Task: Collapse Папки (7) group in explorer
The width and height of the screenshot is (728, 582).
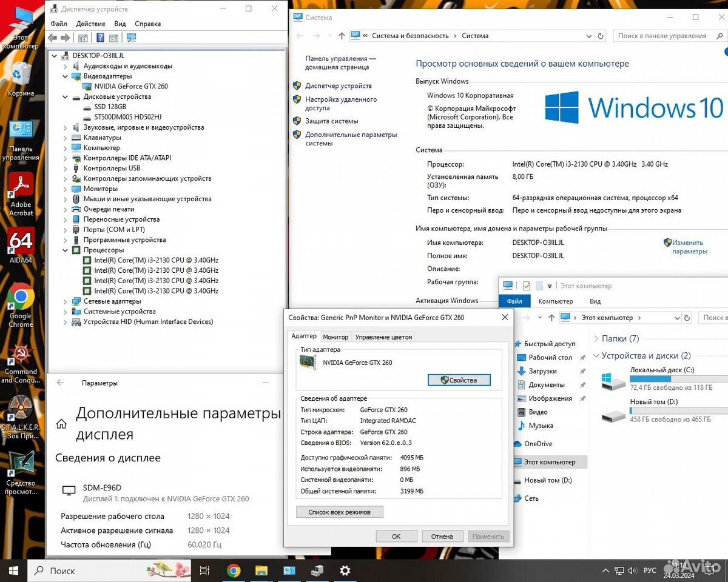Action: tap(596, 338)
